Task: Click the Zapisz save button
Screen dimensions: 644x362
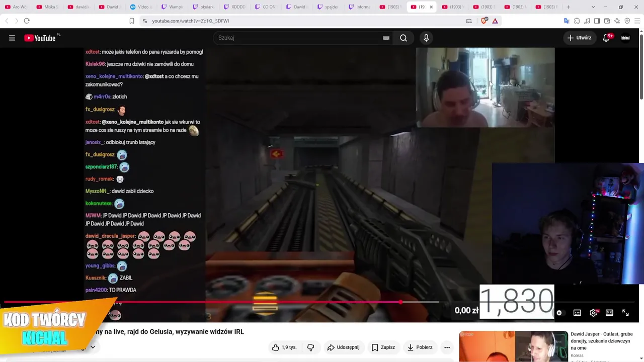Action: (x=383, y=347)
